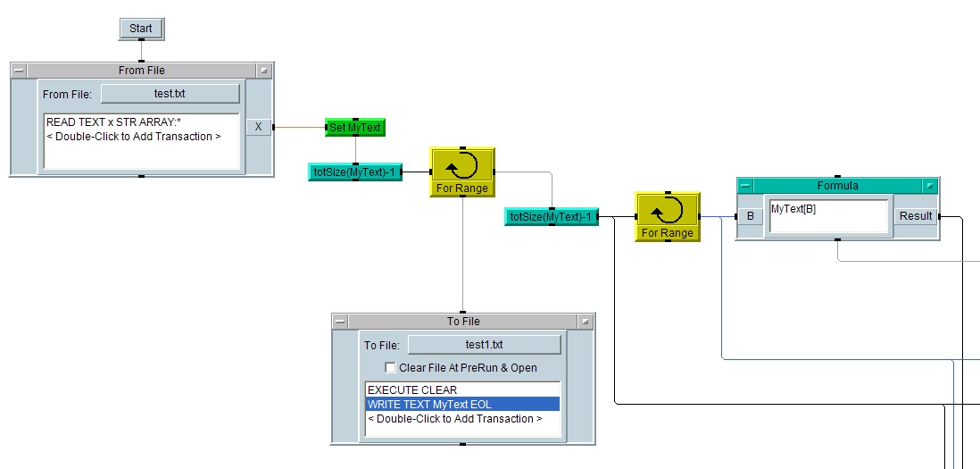Enable Clear File At PreRun & Open

pos(390,367)
